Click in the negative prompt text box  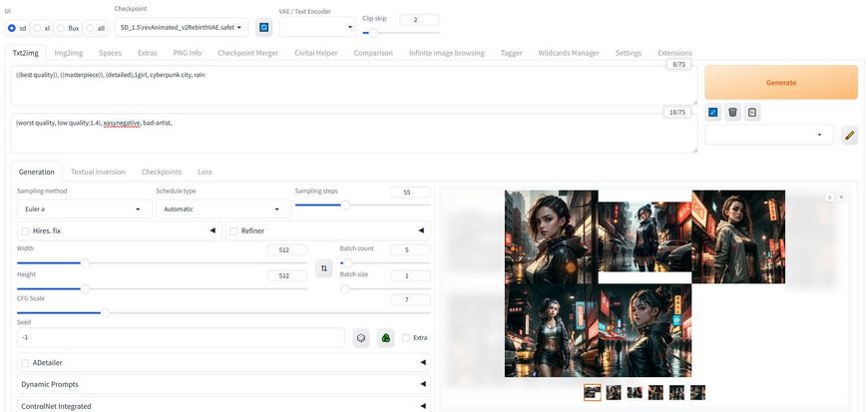pyautogui.click(x=354, y=134)
